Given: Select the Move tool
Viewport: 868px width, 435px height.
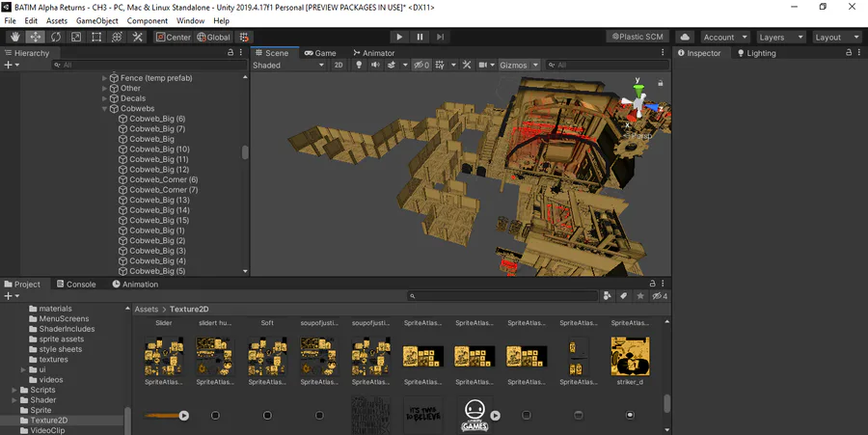Looking at the screenshot, I should 36,37.
